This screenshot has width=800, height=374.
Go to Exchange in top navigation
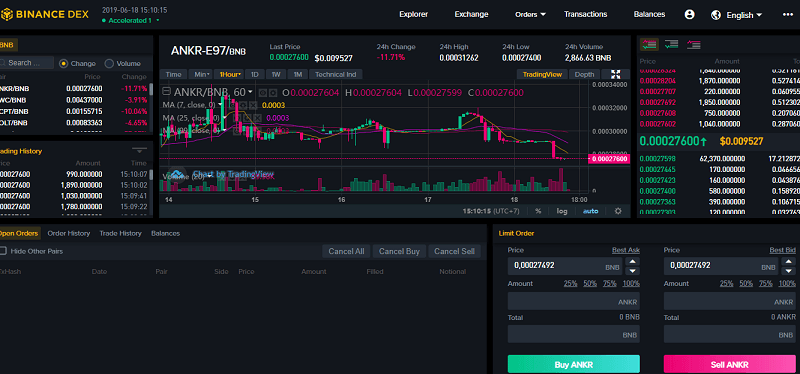[471, 14]
